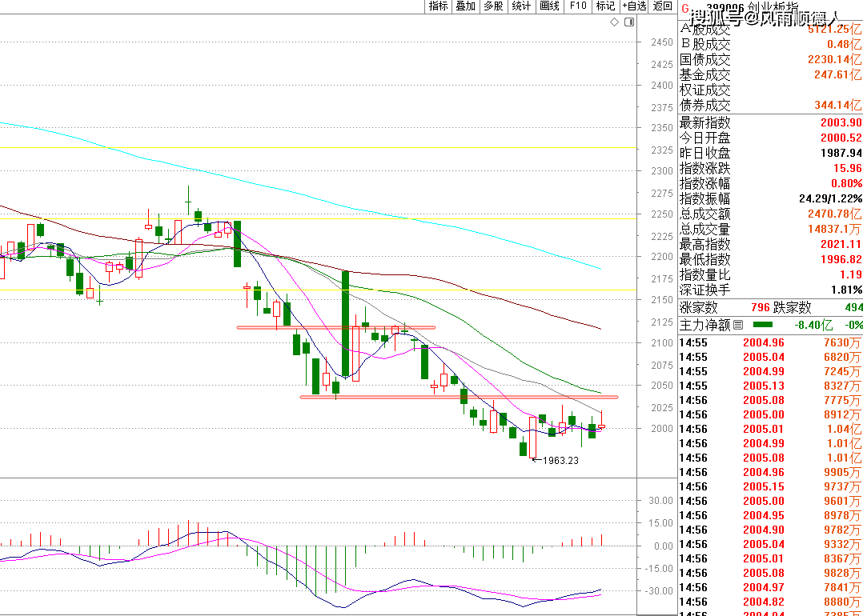This screenshot has width=863, height=616.
Task: Click the 涨家数 count 796
Action: tap(760, 308)
